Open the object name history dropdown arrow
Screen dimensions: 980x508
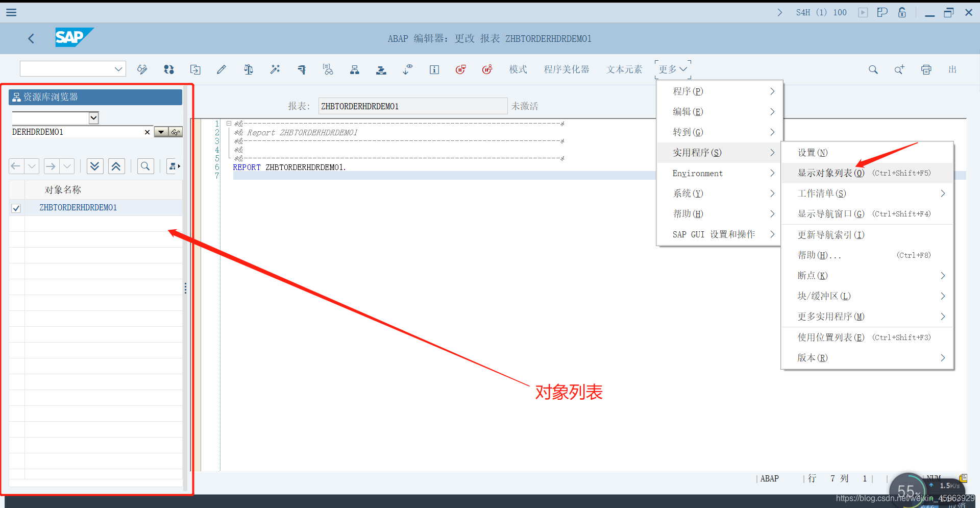161,132
